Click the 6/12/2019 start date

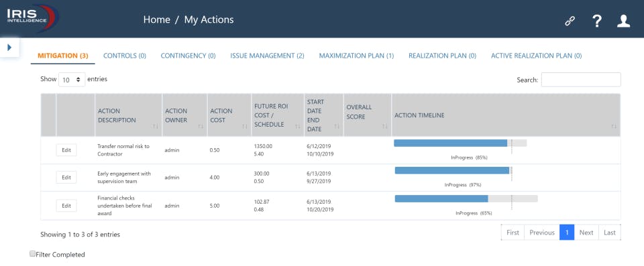click(x=319, y=146)
